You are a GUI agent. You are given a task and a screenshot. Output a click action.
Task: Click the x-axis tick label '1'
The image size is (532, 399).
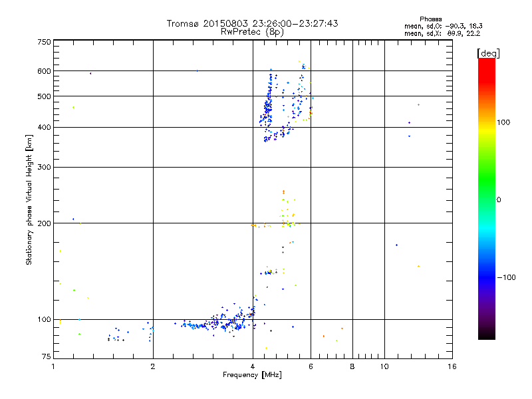pos(53,366)
